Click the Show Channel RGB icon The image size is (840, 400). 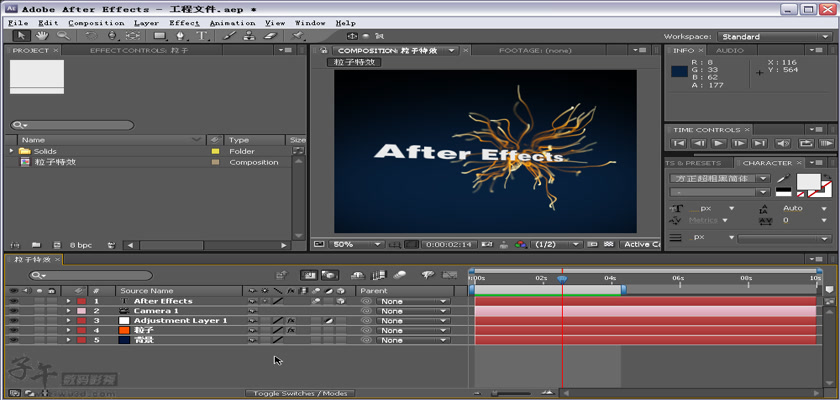[x=520, y=244]
